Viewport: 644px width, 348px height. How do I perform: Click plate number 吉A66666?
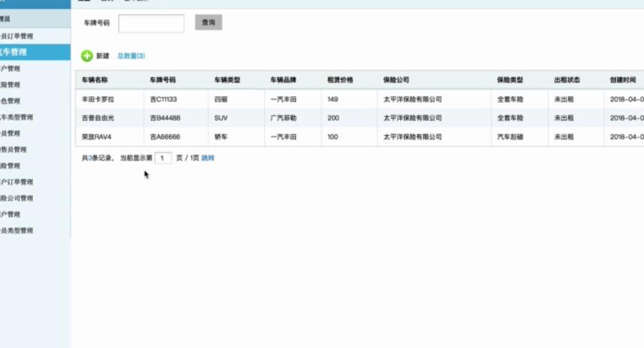[x=165, y=137]
